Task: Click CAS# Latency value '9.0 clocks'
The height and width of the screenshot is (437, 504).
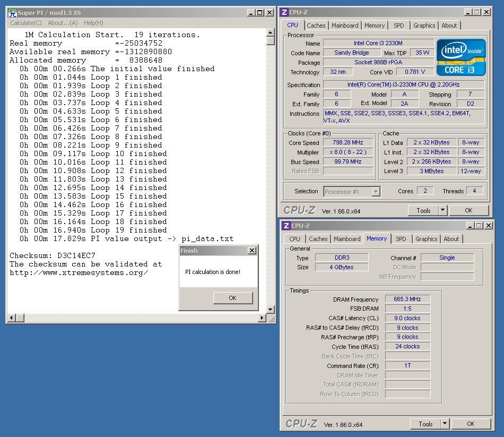Action: click(x=407, y=318)
